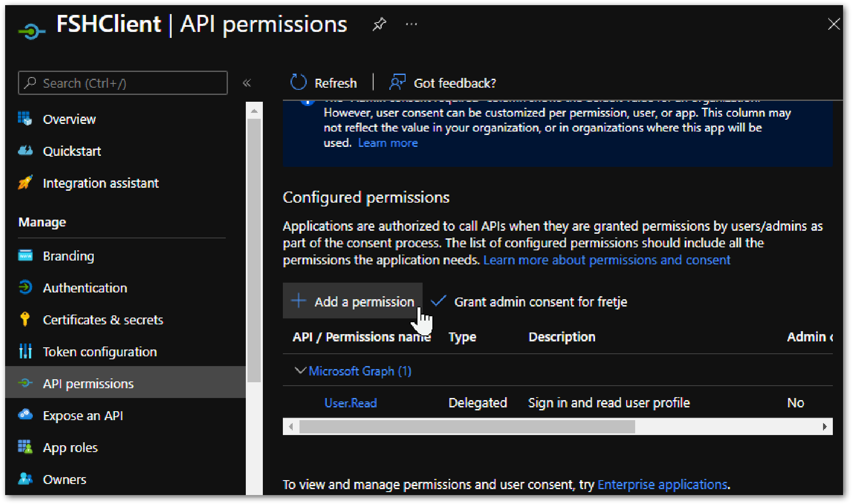This screenshot has height=504, width=852.
Task: Collapse the Microsoft Graph permissions group
Action: click(x=300, y=371)
